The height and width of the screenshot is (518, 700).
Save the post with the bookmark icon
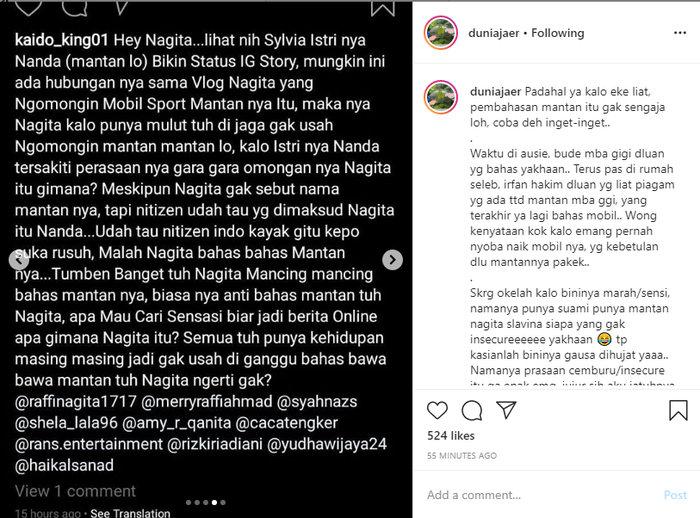(x=678, y=410)
